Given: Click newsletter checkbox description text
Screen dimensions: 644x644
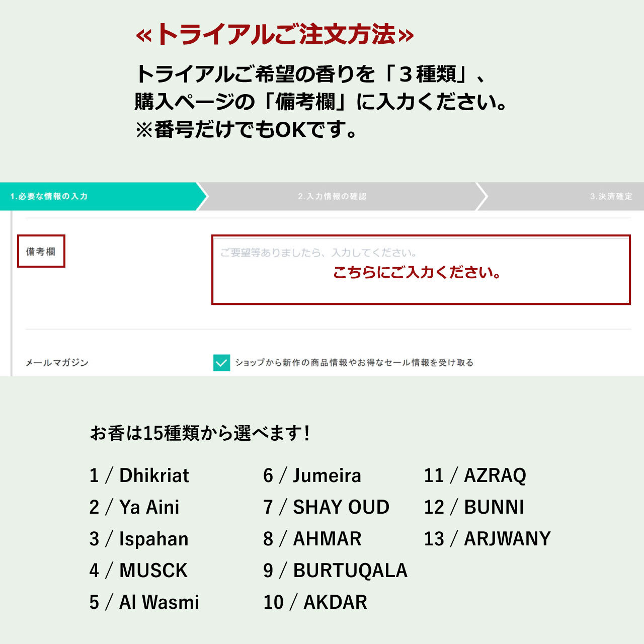Looking at the screenshot, I should (354, 362).
